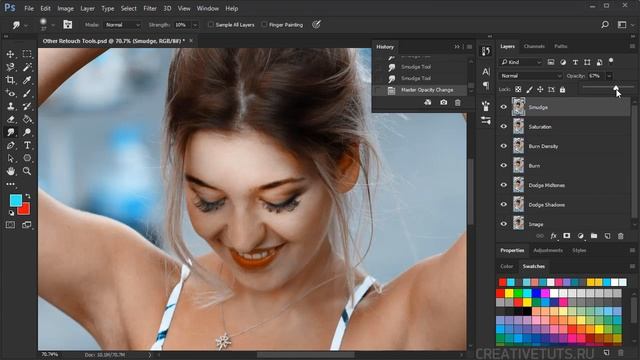The width and height of the screenshot is (640, 360).
Task: Switch to the Channels tab
Action: coord(534,47)
